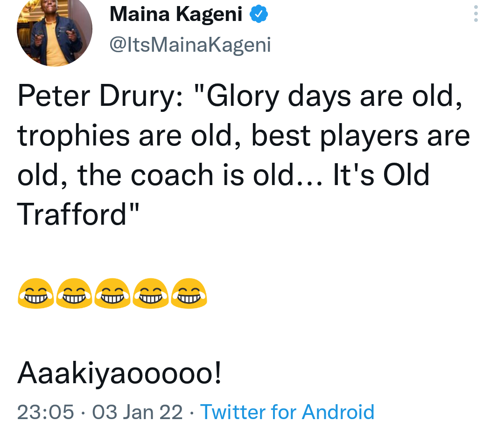Click the word trophies in tweet
The height and width of the screenshot is (441, 504).
(x=74, y=136)
